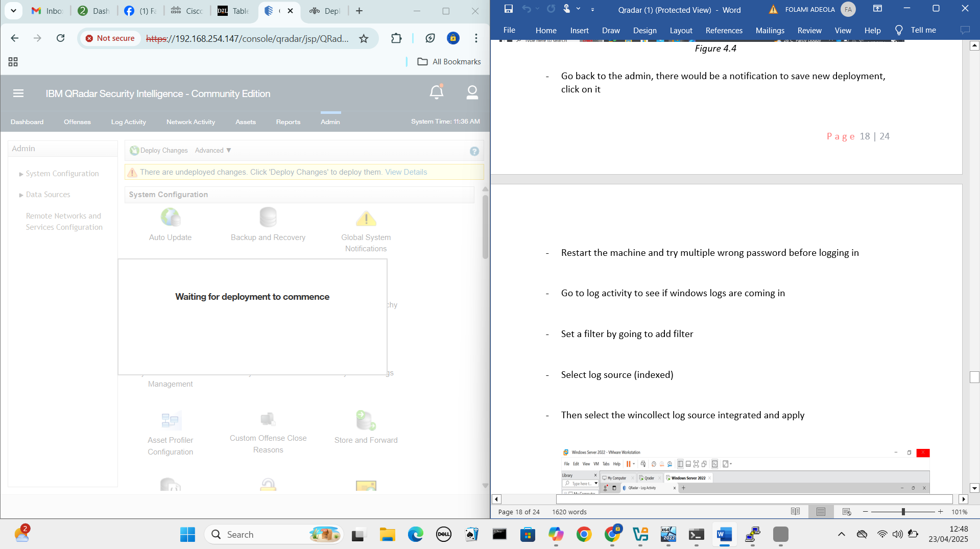This screenshot has height=549, width=980.
Task: Switch to Reports tab in QRadar
Action: pyautogui.click(x=288, y=122)
